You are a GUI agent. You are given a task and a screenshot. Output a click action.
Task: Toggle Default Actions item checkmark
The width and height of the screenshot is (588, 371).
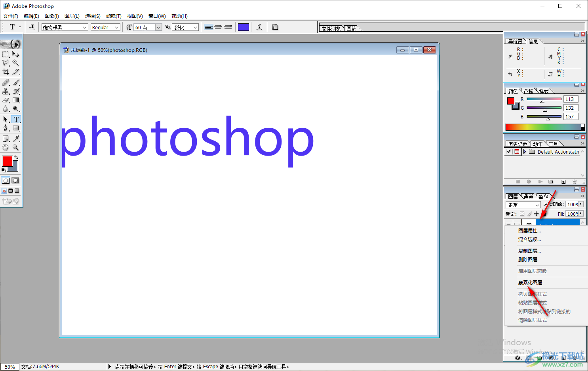click(x=509, y=152)
